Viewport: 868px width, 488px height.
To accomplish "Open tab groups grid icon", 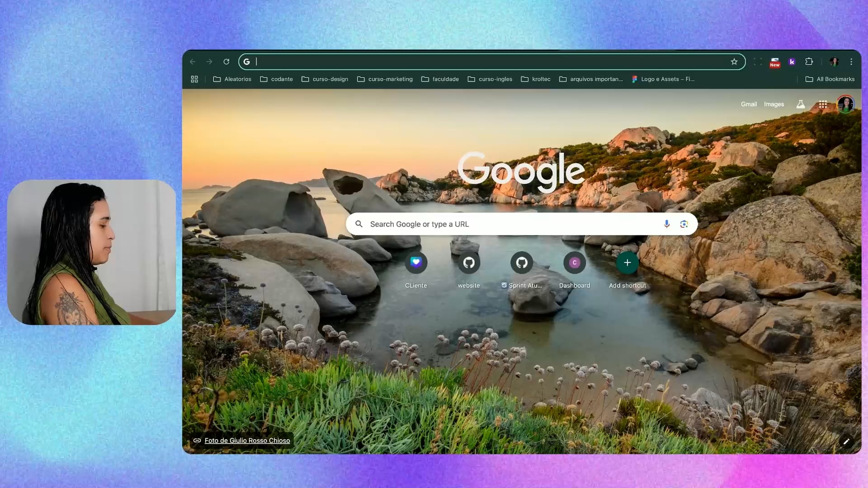I will click(194, 79).
